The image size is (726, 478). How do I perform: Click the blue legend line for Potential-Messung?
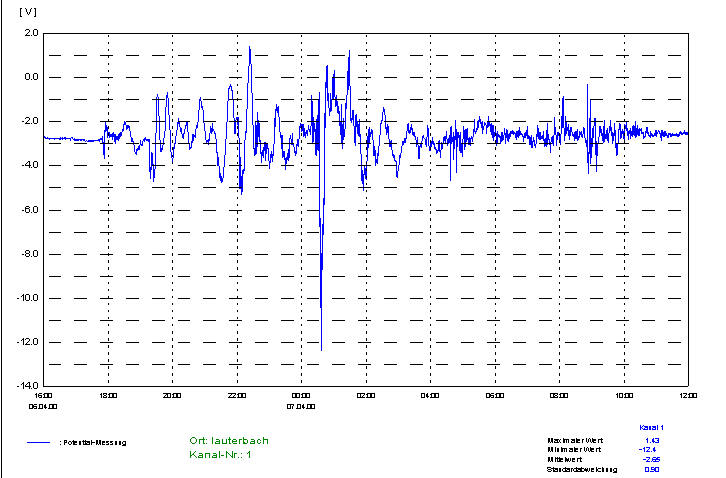41,441
